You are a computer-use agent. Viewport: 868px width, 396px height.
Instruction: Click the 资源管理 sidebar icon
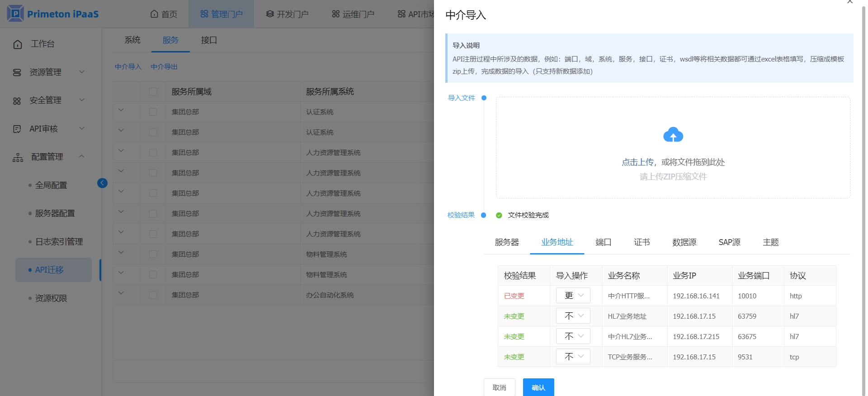[17, 72]
